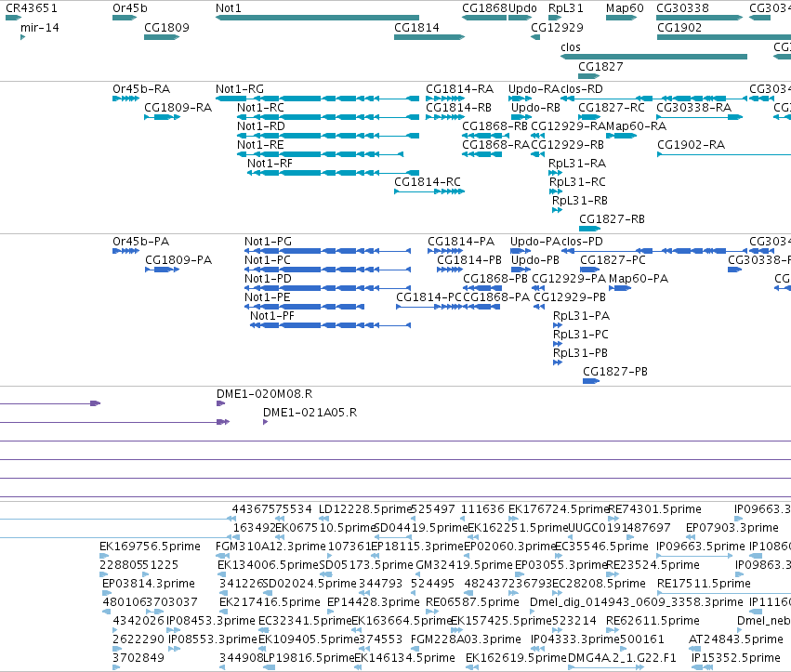Select the long Not1 gene bar
This screenshot has width=791, height=672.
coord(317,18)
